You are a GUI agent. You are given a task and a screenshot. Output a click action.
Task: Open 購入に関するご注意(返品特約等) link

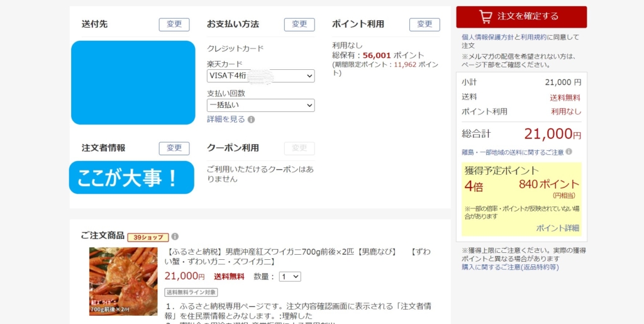click(x=510, y=267)
